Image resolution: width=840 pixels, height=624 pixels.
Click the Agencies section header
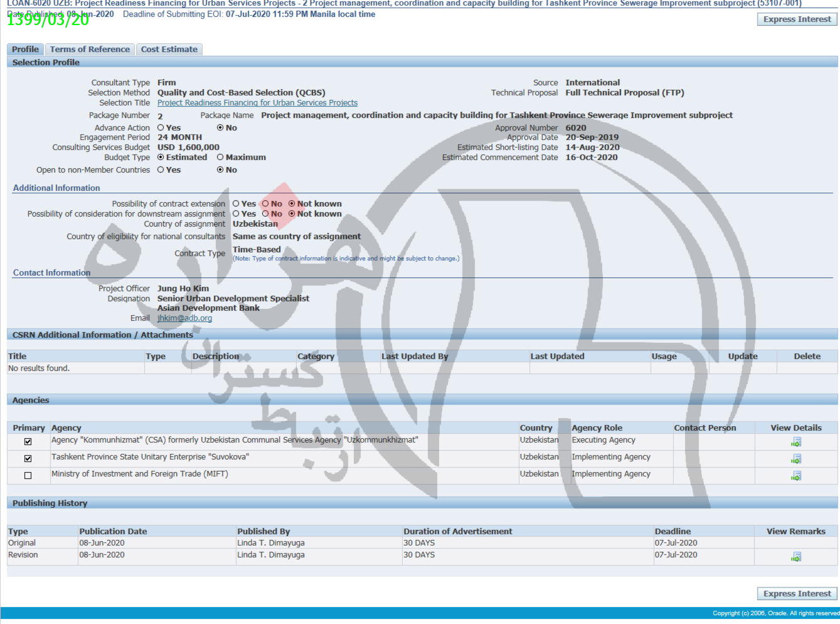coord(422,400)
